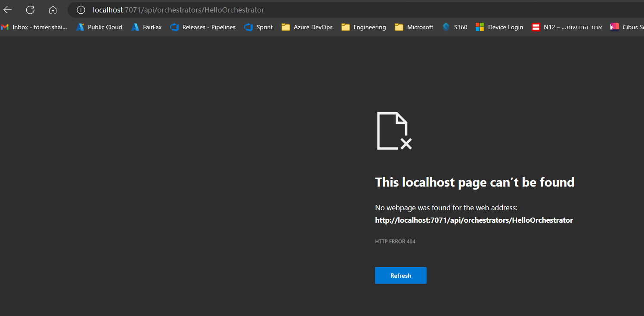Click the Refresh button on the error page
The image size is (644, 316).
click(x=400, y=275)
